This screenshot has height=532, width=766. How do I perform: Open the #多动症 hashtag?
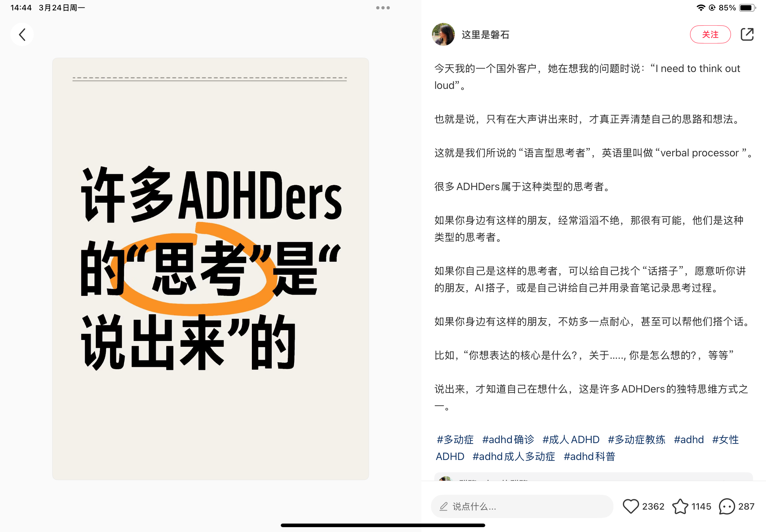pos(455,439)
